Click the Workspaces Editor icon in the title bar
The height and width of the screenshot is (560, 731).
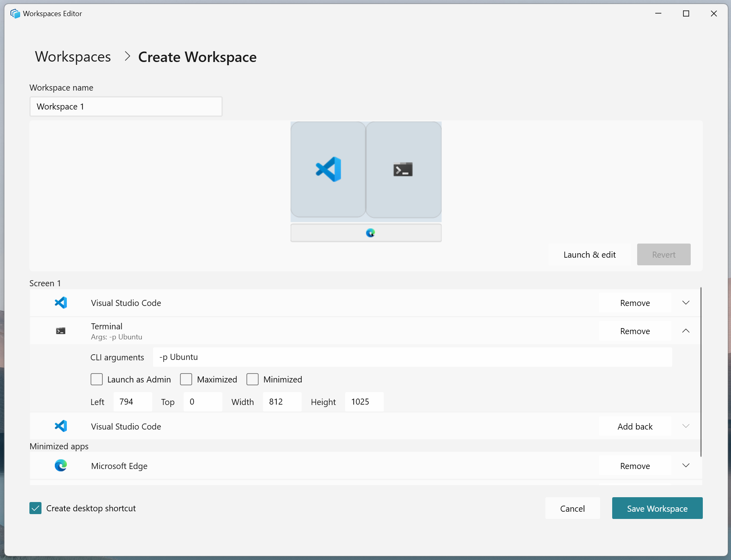(15, 13)
